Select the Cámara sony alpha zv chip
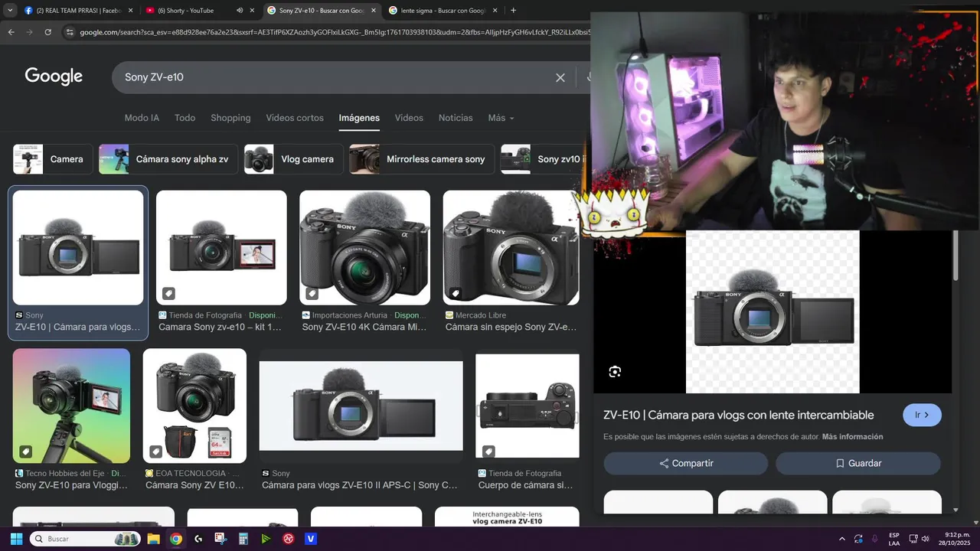The image size is (980, 551). point(168,159)
